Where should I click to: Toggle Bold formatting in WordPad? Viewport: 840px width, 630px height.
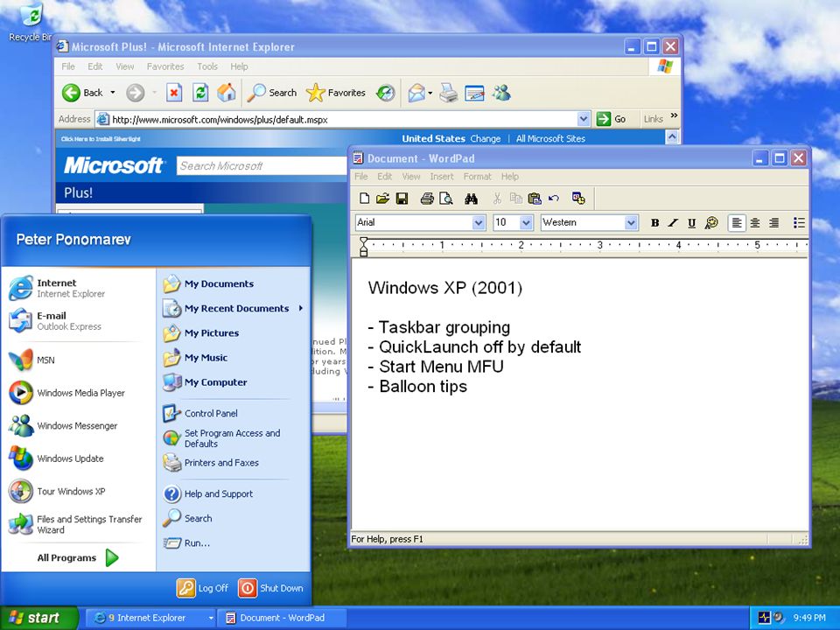(x=654, y=223)
